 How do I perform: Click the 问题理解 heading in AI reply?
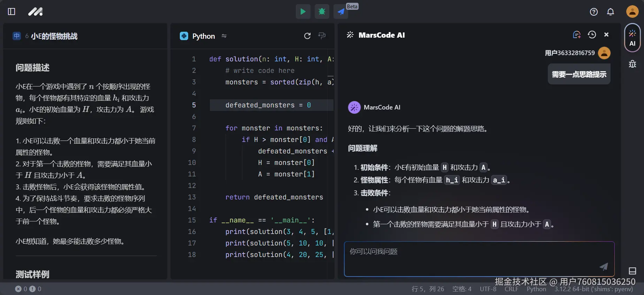(363, 148)
